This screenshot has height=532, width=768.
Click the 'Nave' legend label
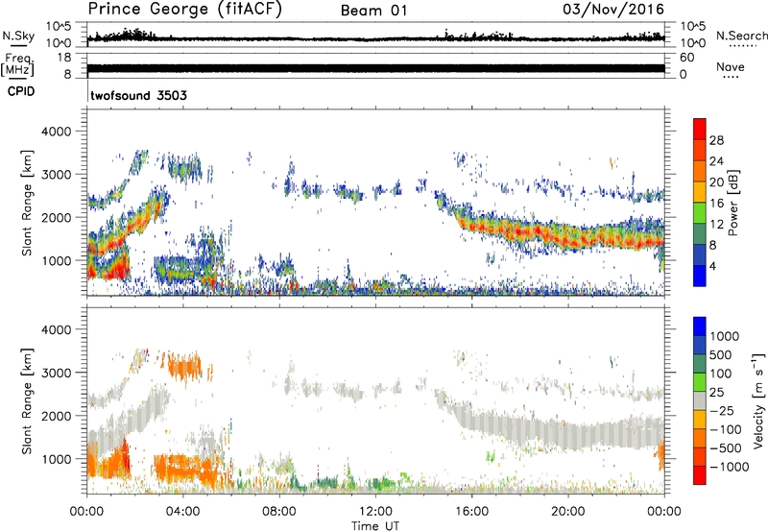click(731, 66)
